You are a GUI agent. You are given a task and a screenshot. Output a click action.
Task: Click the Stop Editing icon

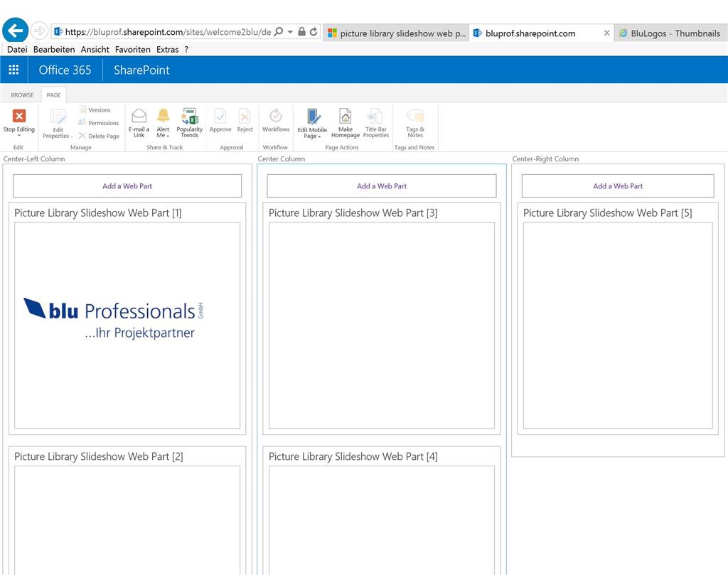point(19,116)
